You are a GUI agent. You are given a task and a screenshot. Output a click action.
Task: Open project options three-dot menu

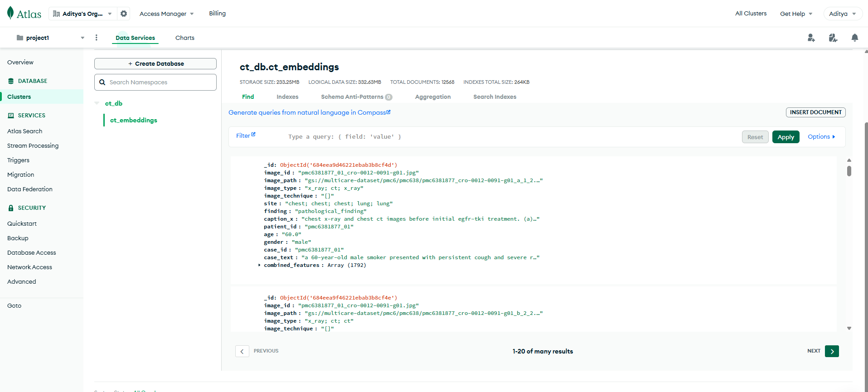96,38
